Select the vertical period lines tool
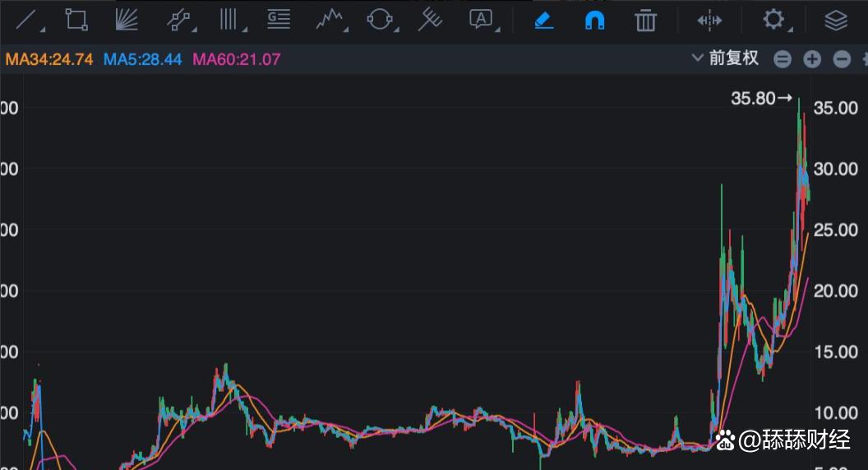Screen dimensions: 868x470 coord(229,19)
